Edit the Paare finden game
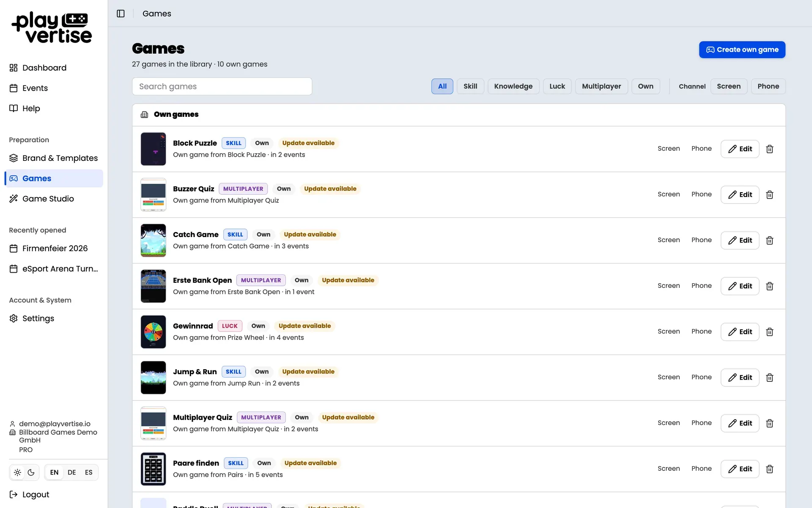This screenshot has width=812, height=508. [x=740, y=469]
